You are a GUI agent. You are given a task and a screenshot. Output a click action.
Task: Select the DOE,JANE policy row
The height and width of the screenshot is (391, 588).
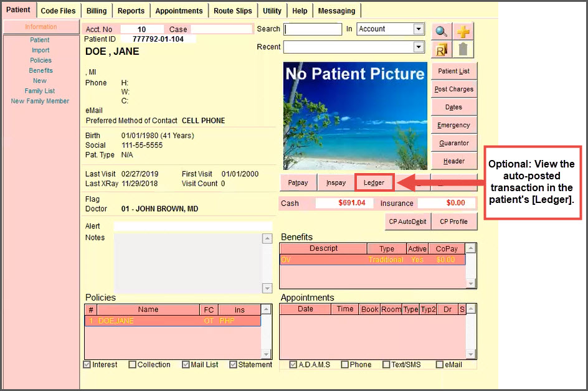click(173, 321)
